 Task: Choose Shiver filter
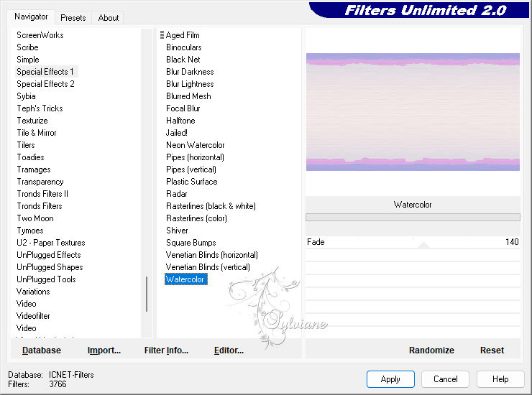177,231
